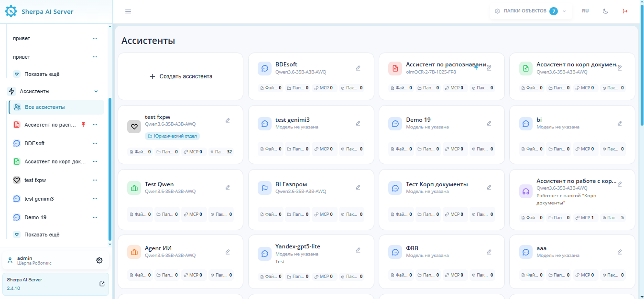The image size is (644, 299).
Task: Click headphones icon on Ассистент по работе card
Action: click(x=526, y=192)
